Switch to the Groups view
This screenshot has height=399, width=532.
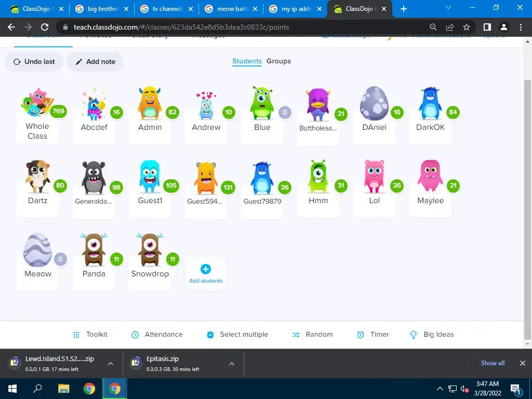click(x=278, y=61)
